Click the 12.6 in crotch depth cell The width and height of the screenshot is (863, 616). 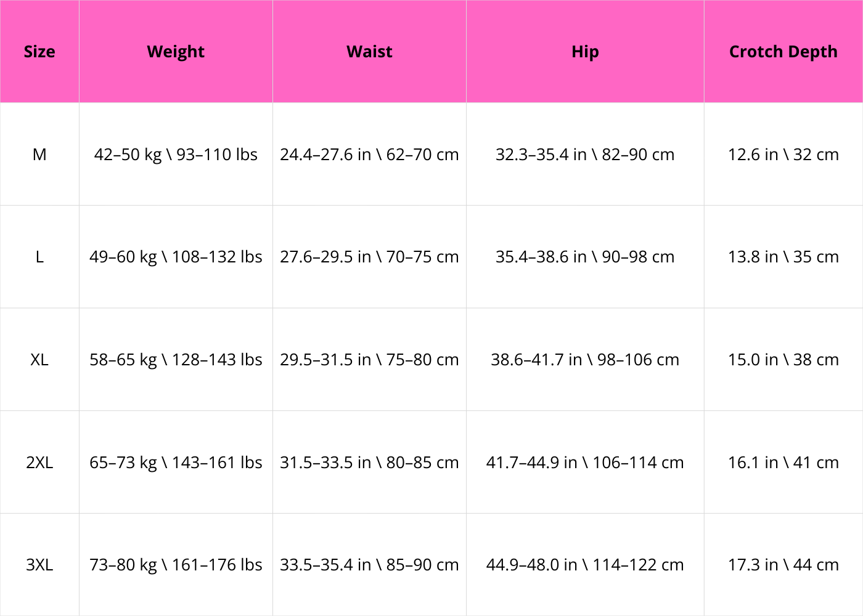[783, 155]
